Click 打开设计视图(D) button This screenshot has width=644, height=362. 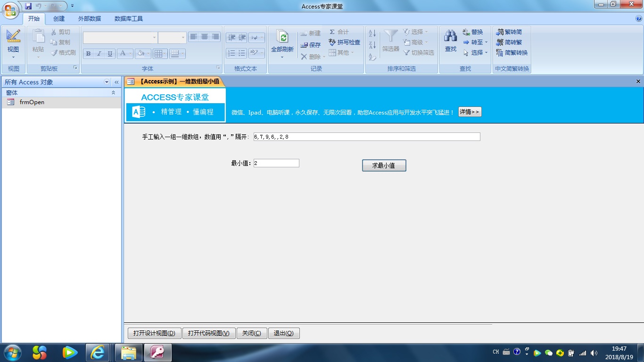pyautogui.click(x=154, y=333)
